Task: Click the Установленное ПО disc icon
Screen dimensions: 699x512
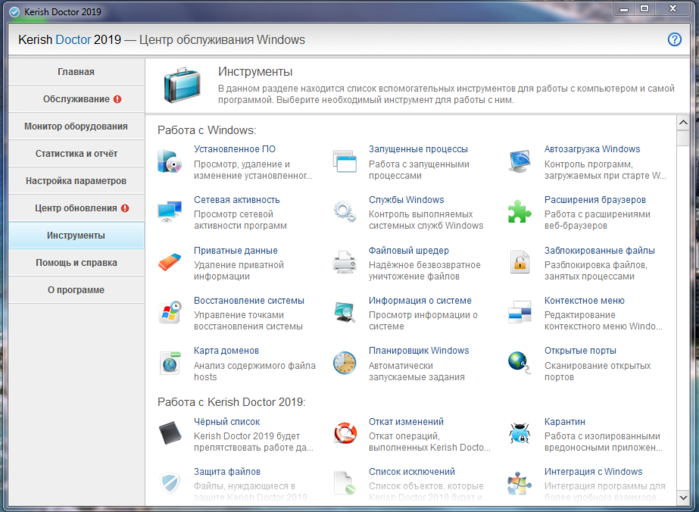Action: point(169,161)
